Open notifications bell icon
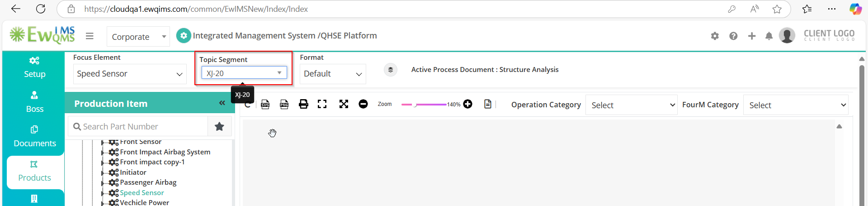 (769, 36)
